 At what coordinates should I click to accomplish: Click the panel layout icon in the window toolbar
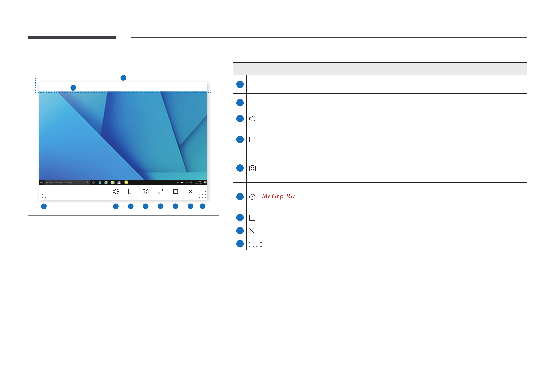pos(131,192)
